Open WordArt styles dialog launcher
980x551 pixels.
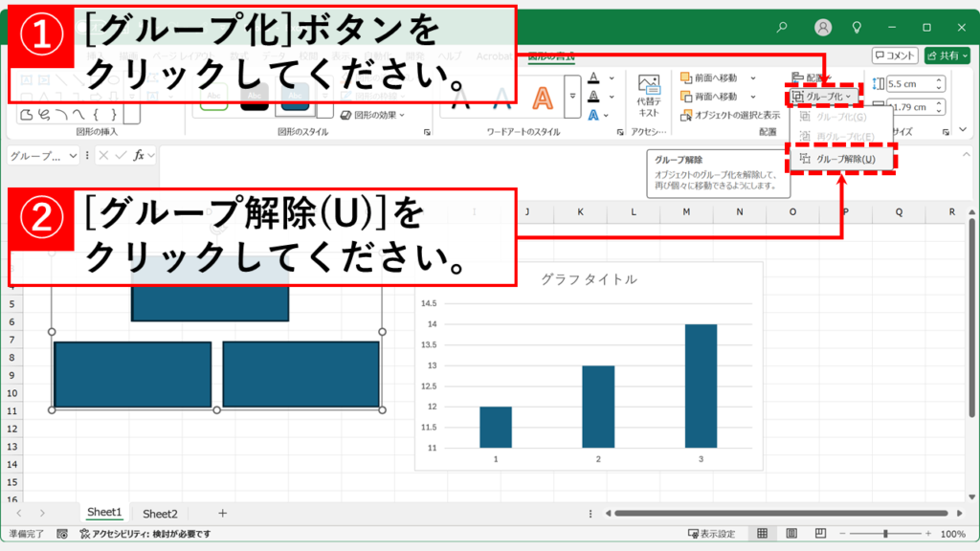coord(620,132)
